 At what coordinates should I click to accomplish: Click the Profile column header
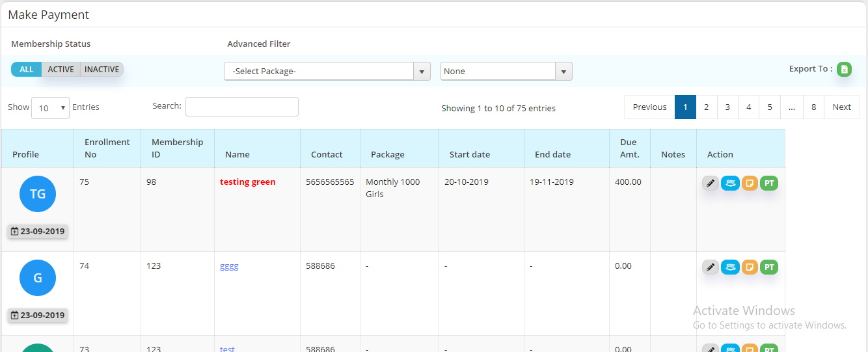pos(38,148)
